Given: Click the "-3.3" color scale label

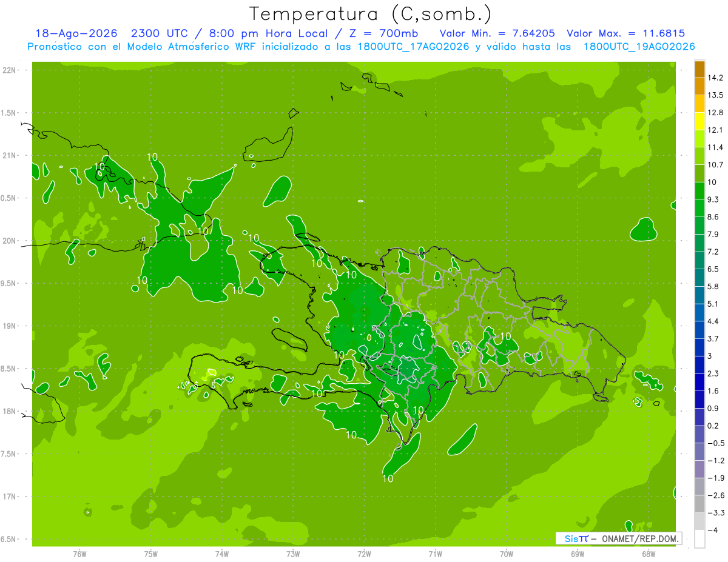Looking at the screenshot, I should [716, 512].
